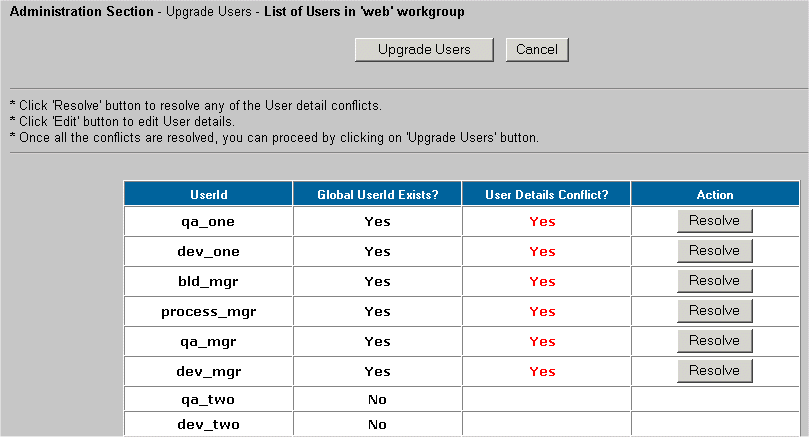Click Resolve in the bld_mgr row
The height and width of the screenshot is (437, 809).
tap(714, 281)
